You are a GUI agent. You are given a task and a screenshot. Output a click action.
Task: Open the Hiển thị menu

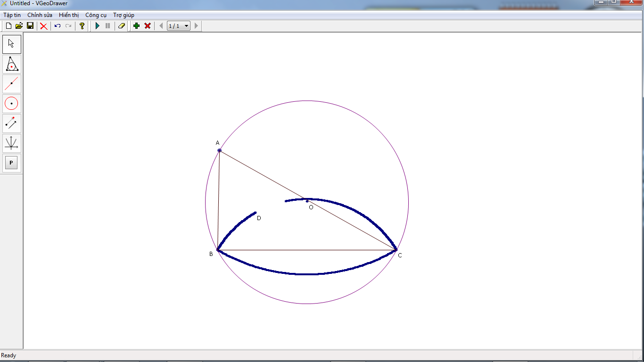point(69,15)
